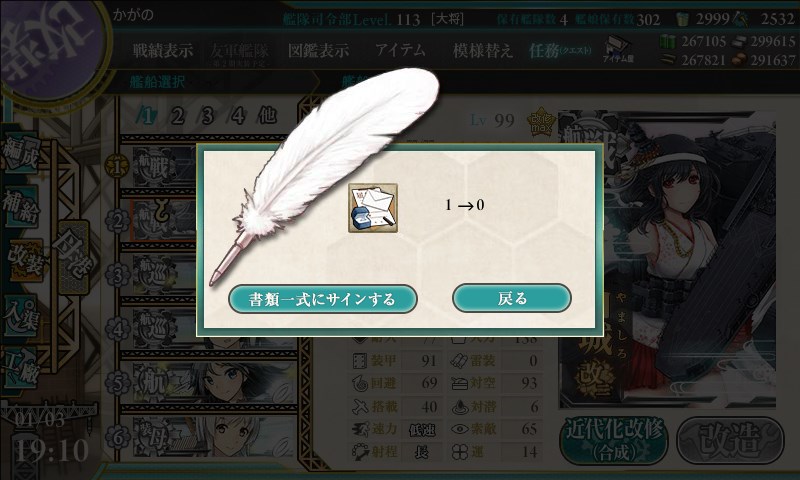Open the 編成 fleet composition side icon
Image resolution: width=800 pixels, height=480 pixels.
pyautogui.click(x=21, y=153)
